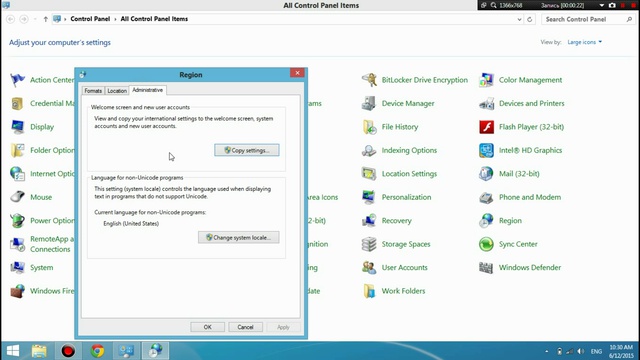Click All Control Panel Items breadcrumb
This screenshot has width=640, height=360.
[154, 19]
